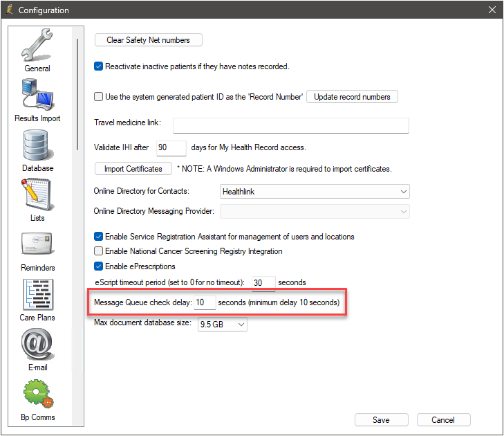Viewport: 504px width, 436px height.
Task: Expand Max document database size dropdown
Action: (223, 325)
